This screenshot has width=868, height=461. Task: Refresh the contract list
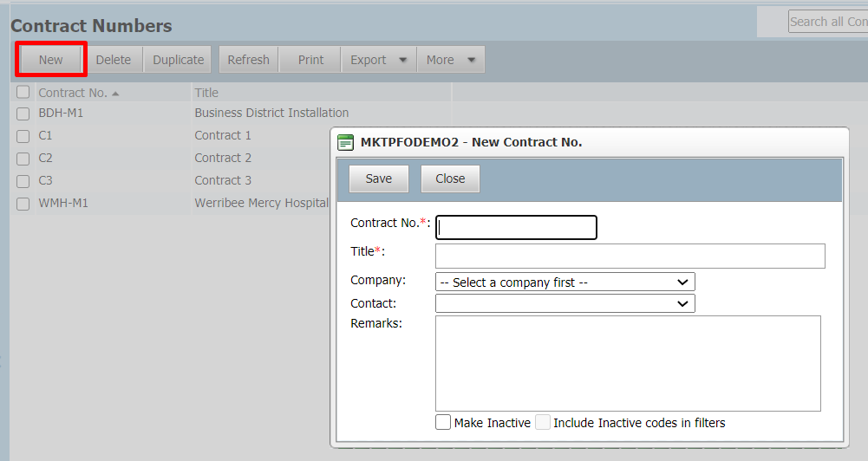click(249, 59)
